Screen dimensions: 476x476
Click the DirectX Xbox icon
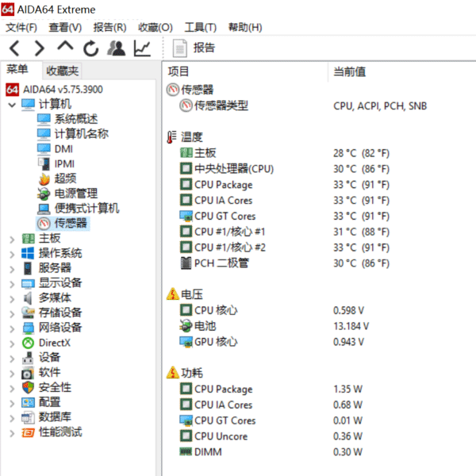[29, 343]
